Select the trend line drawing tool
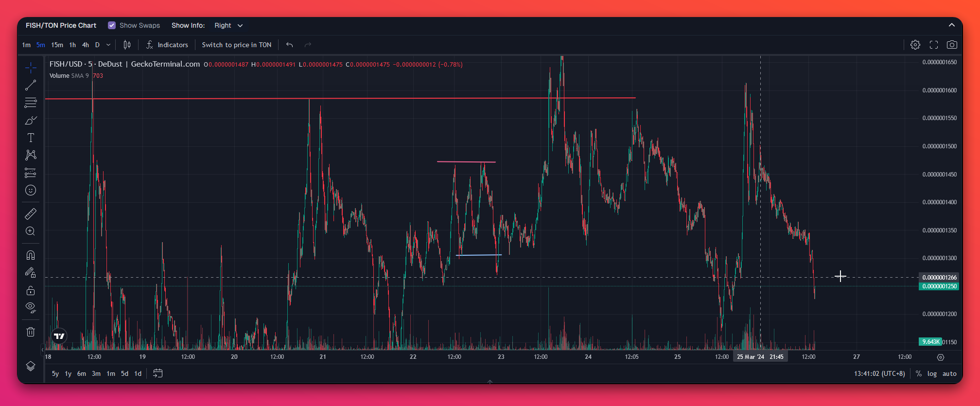Screen dimensions: 980x406 coord(31,85)
